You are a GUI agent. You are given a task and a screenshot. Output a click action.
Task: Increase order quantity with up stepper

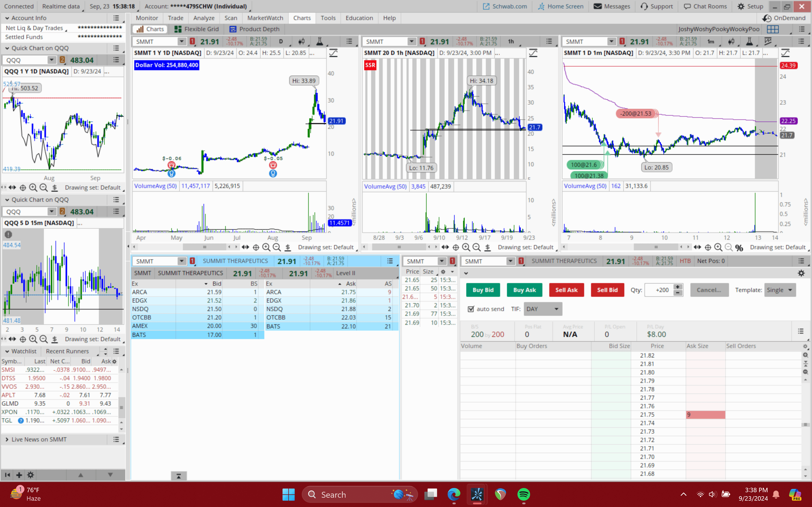(x=678, y=287)
